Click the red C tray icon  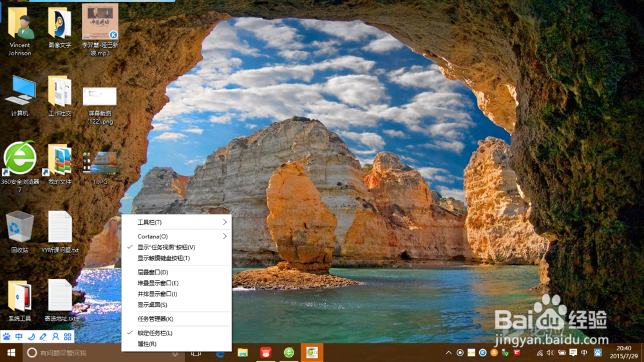[x=516, y=352]
